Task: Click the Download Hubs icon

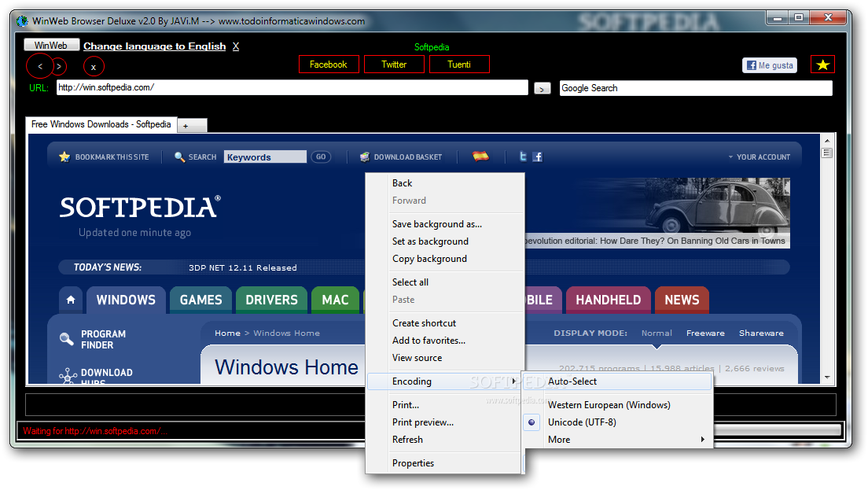Action: (x=68, y=376)
